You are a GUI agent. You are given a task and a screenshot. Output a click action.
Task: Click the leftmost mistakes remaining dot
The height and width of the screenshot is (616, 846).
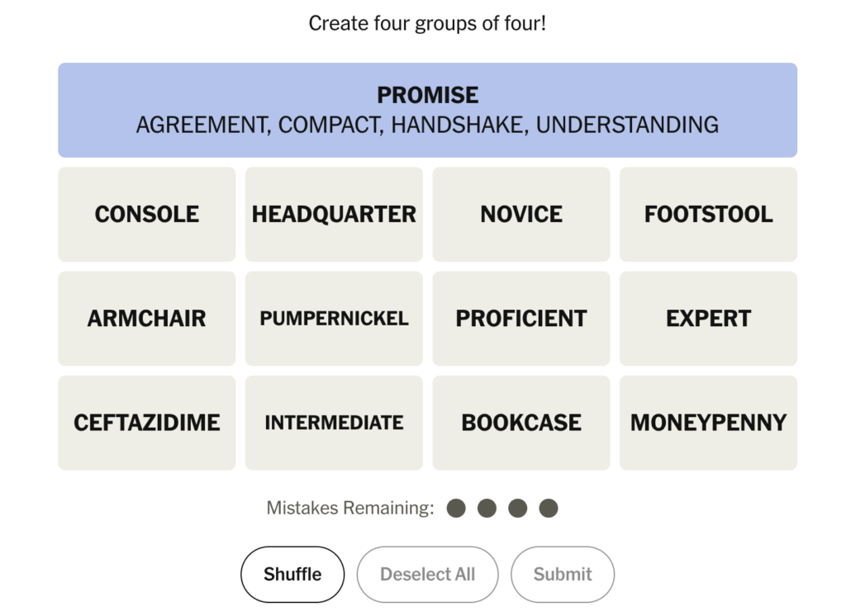click(456, 508)
